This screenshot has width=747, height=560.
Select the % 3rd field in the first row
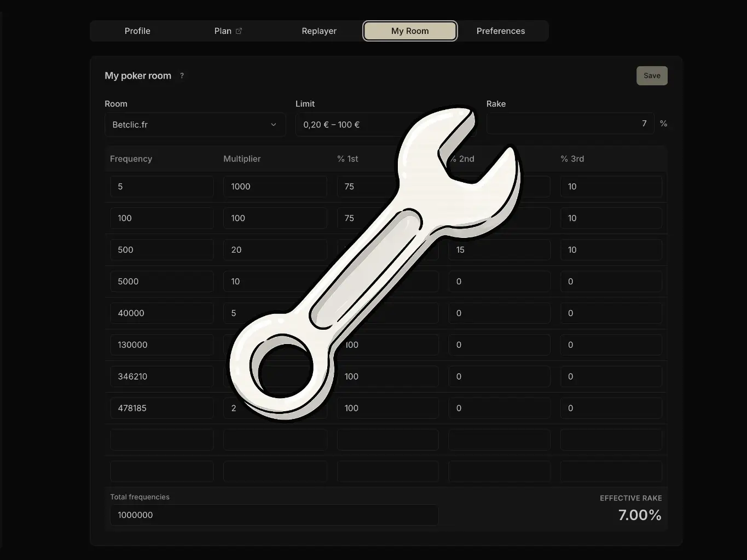(x=611, y=186)
